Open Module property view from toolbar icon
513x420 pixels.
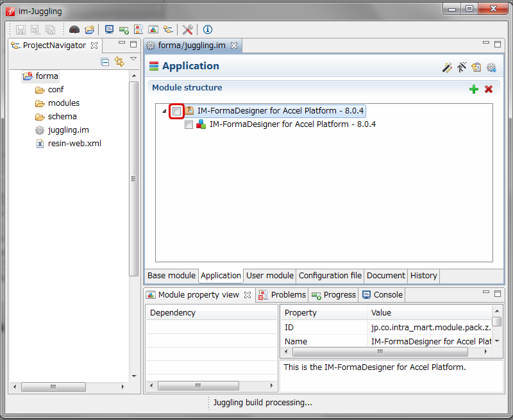click(153, 29)
